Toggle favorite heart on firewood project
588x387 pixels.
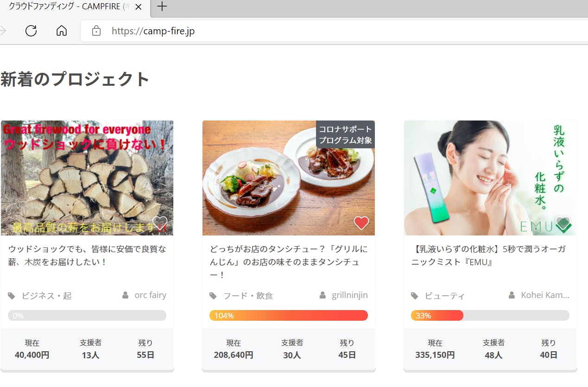160,223
